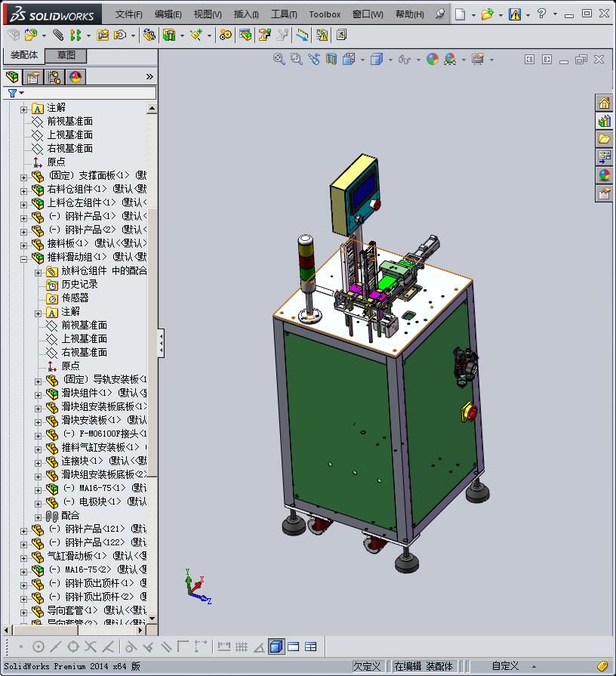Open the Design Library icon in task pane

604,121
